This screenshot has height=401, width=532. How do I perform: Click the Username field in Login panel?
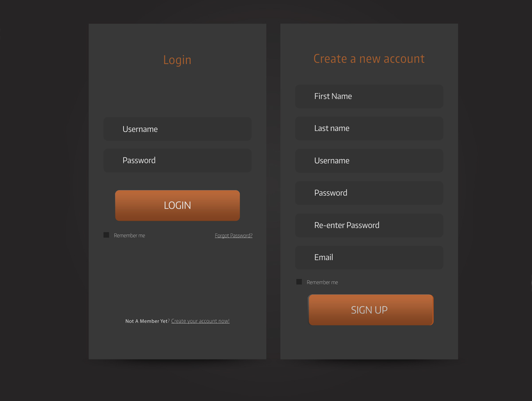177,129
